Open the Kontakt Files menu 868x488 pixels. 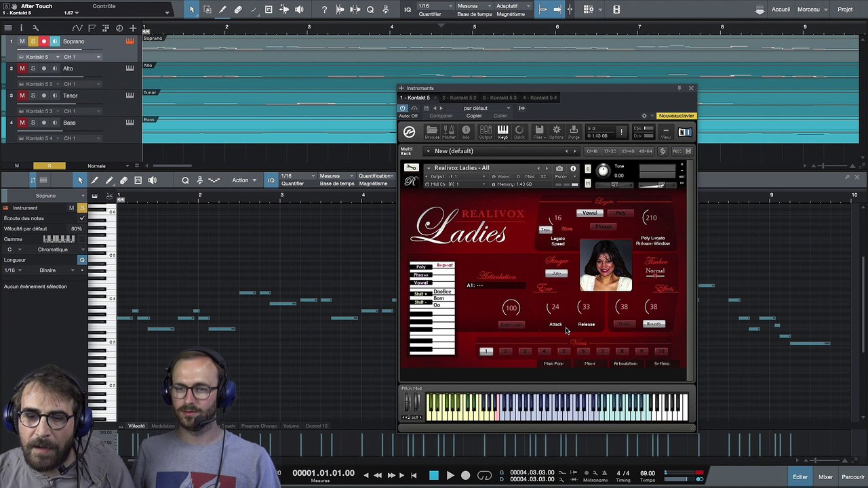(x=539, y=131)
